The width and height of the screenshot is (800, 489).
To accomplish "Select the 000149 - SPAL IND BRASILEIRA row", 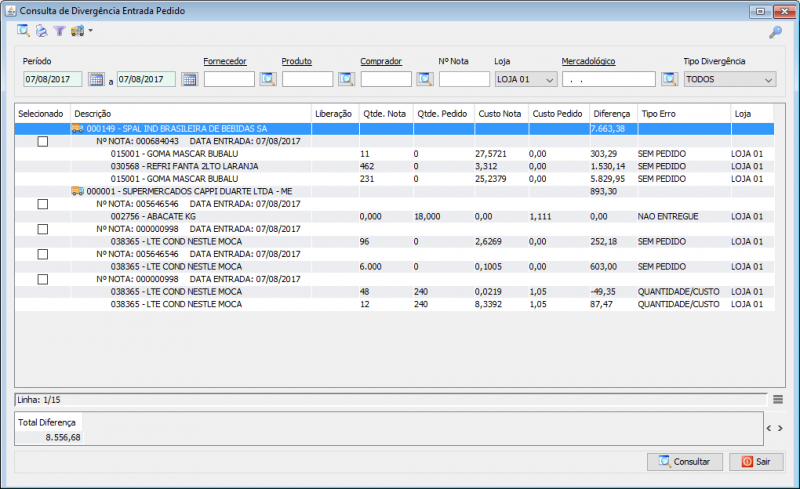I will point(394,129).
